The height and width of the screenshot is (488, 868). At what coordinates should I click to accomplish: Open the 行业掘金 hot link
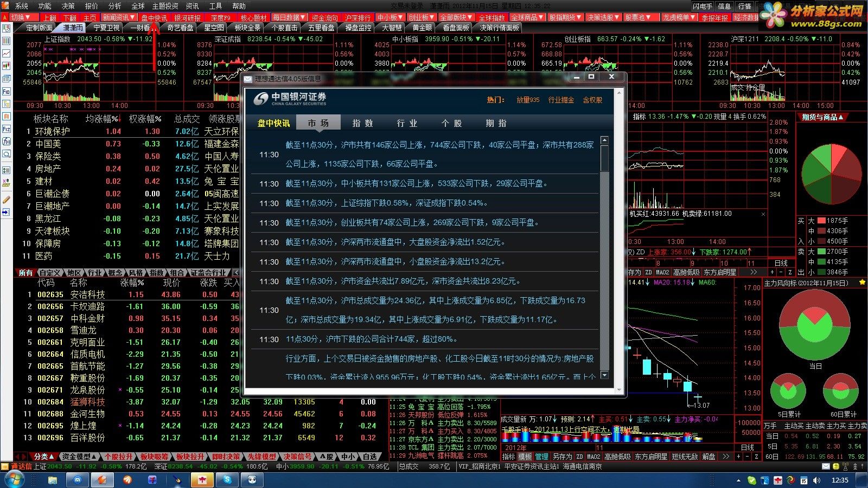(x=561, y=100)
